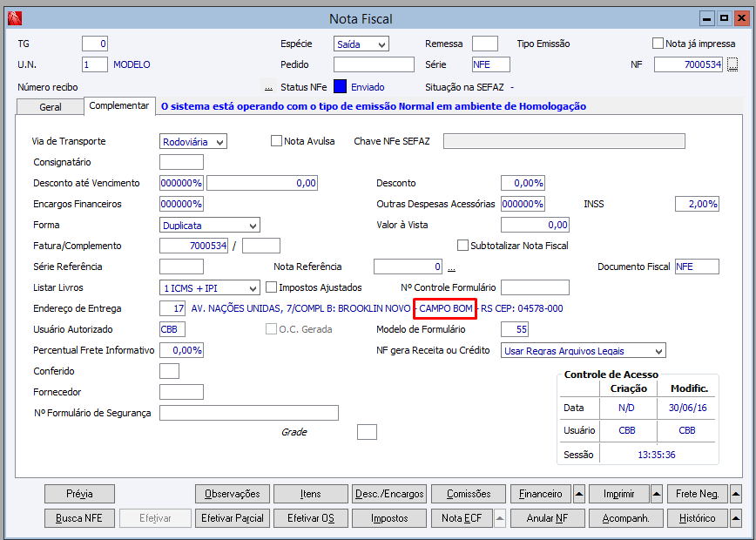Click the Série Referência field
Viewport: 756px width, 540px height.
click(x=181, y=267)
